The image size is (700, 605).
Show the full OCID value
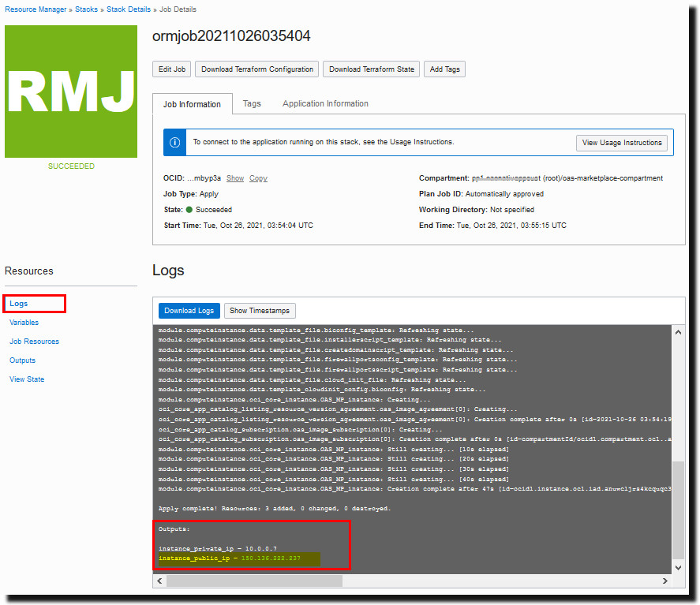coord(235,177)
